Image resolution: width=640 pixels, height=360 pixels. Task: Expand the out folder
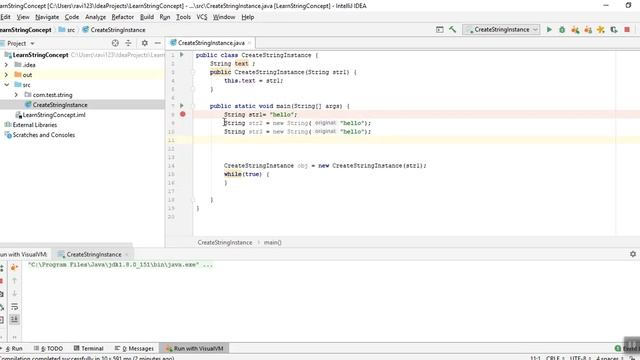click(x=6, y=75)
